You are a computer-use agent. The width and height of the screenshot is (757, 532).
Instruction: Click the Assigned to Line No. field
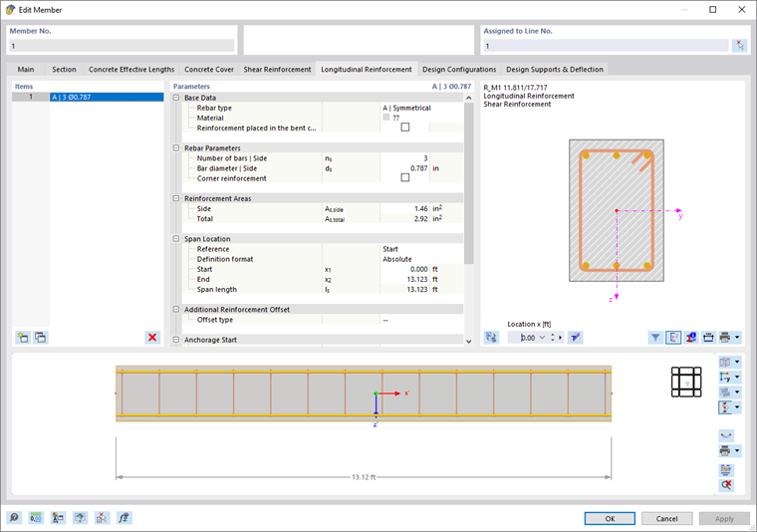point(606,46)
